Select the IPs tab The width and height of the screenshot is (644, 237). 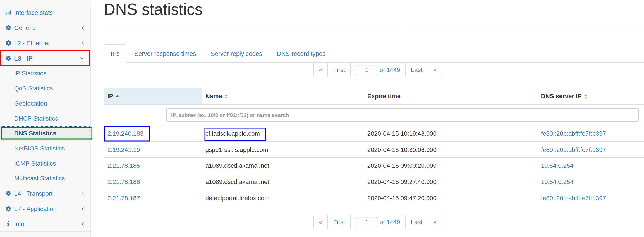[x=115, y=54]
